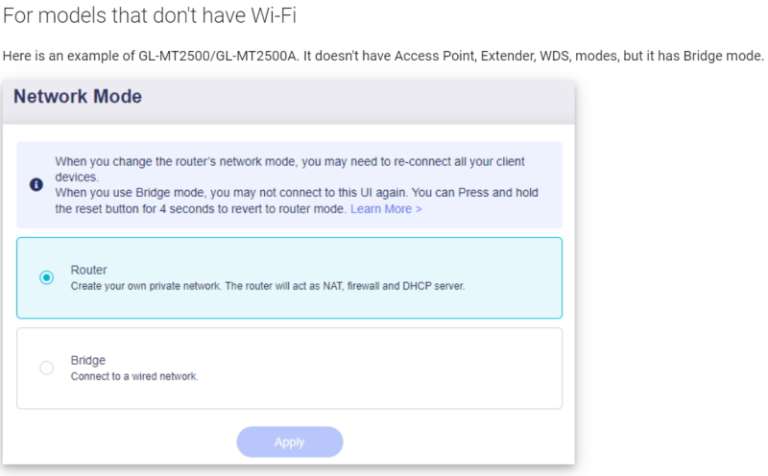Select the Bridge radio button

[47, 368]
